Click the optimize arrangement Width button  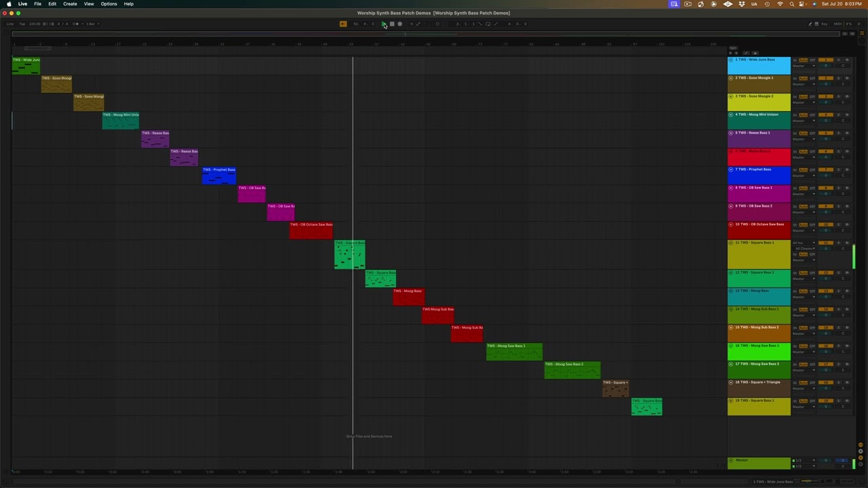pos(852,34)
